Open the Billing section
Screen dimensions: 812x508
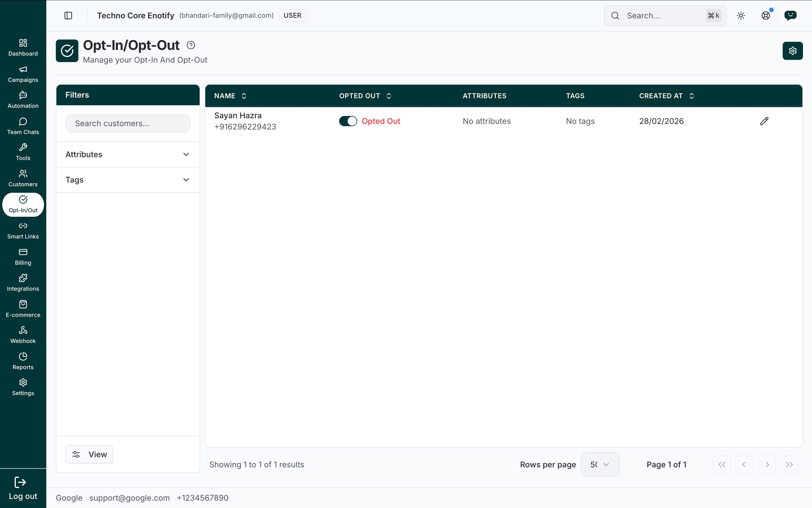(x=23, y=257)
